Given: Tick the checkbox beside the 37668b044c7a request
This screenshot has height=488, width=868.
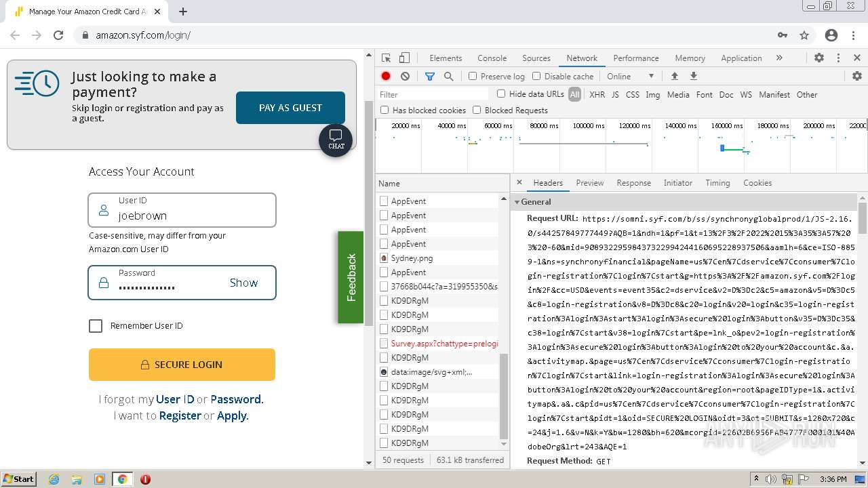Looking at the screenshot, I should click(x=384, y=287).
